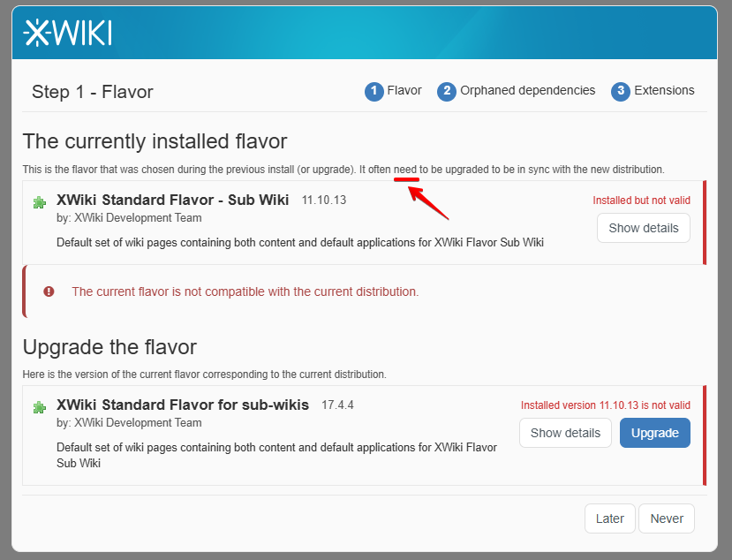Image resolution: width=732 pixels, height=560 pixels.
Task: Click the version number 17.4.4
Action: coord(337,405)
